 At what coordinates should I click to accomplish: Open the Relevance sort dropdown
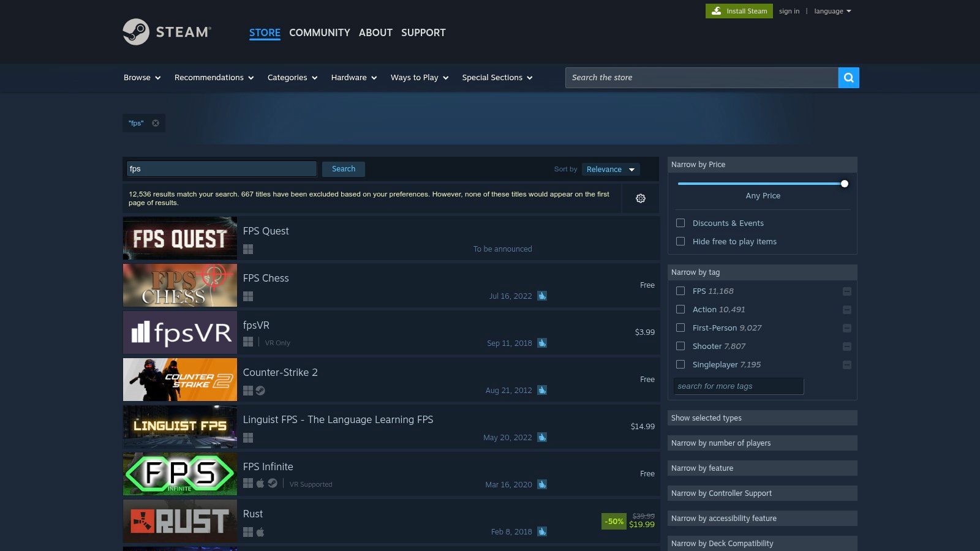610,169
